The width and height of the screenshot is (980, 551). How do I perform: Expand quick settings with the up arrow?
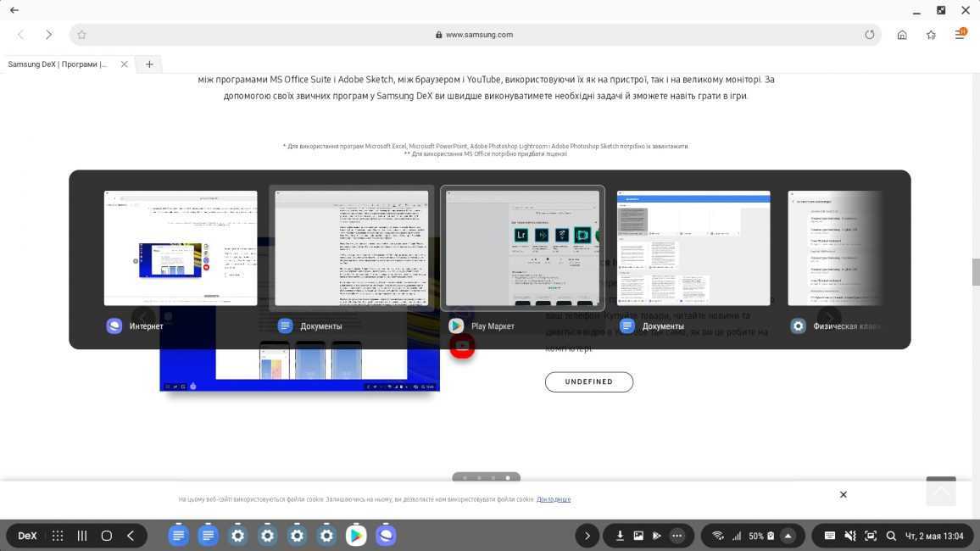coord(788,536)
